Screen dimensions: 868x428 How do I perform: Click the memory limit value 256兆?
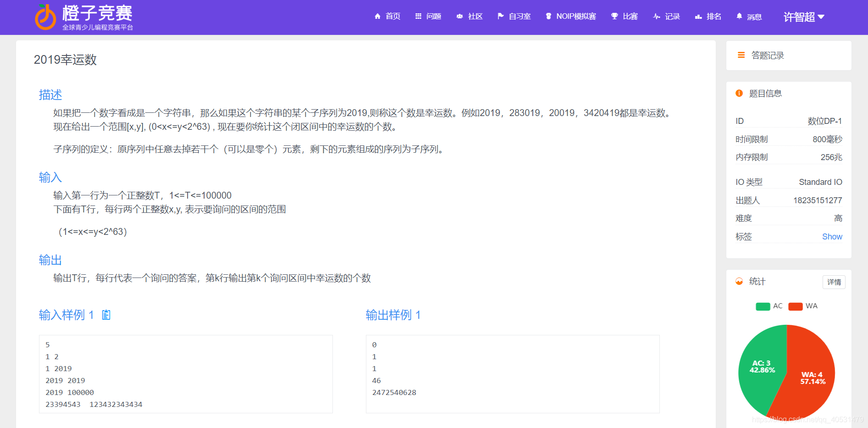click(832, 157)
